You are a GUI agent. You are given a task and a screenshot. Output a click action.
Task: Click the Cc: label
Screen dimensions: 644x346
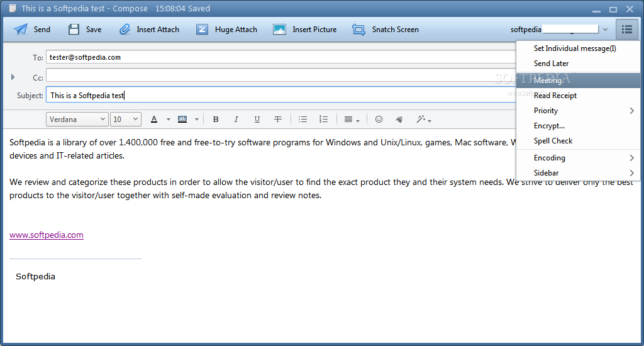[x=38, y=77]
